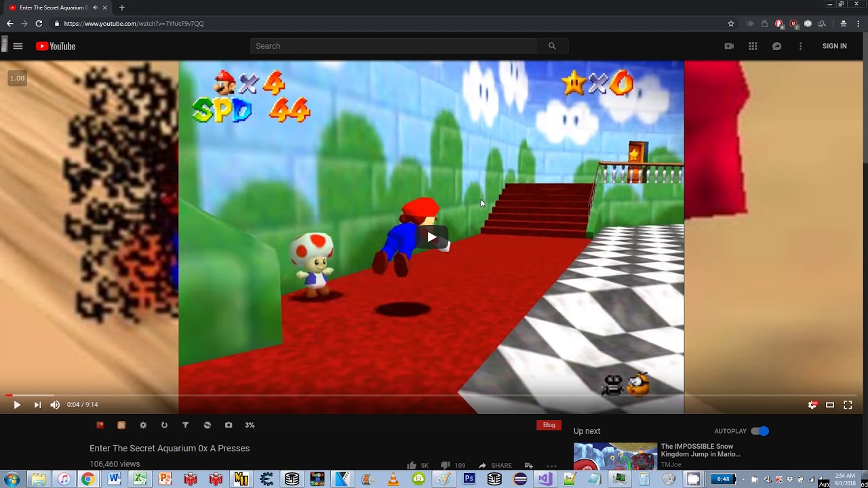Open Excel from the taskbar
The width and height of the screenshot is (868, 488).
pyautogui.click(x=140, y=479)
